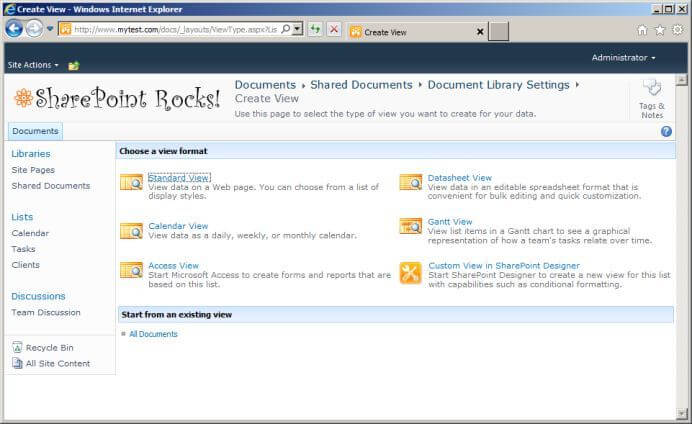Open the Favorites star icon
The height and width of the screenshot is (424, 692).
(x=660, y=30)
